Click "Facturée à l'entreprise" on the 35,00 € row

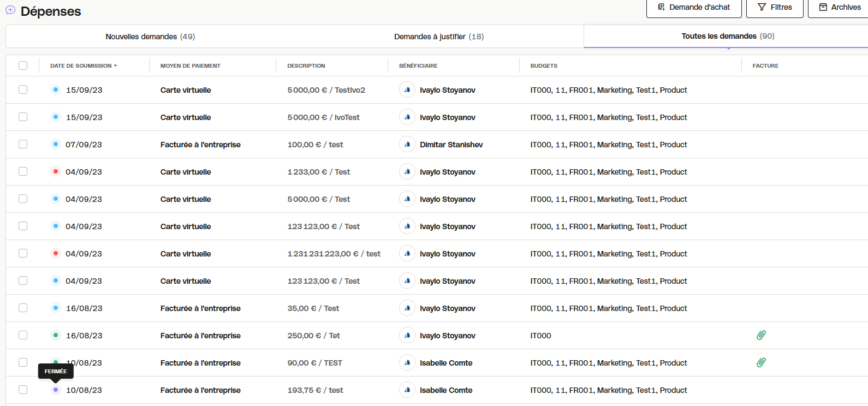200,308
